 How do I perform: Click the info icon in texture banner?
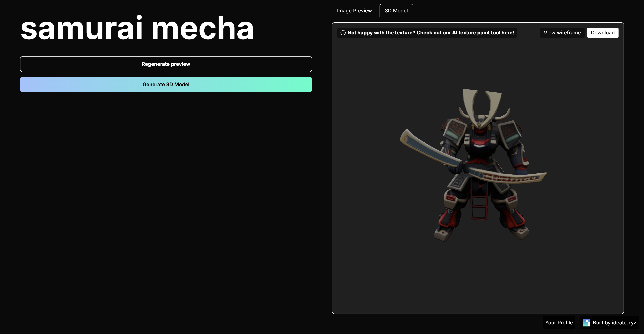tap(343, 33)
